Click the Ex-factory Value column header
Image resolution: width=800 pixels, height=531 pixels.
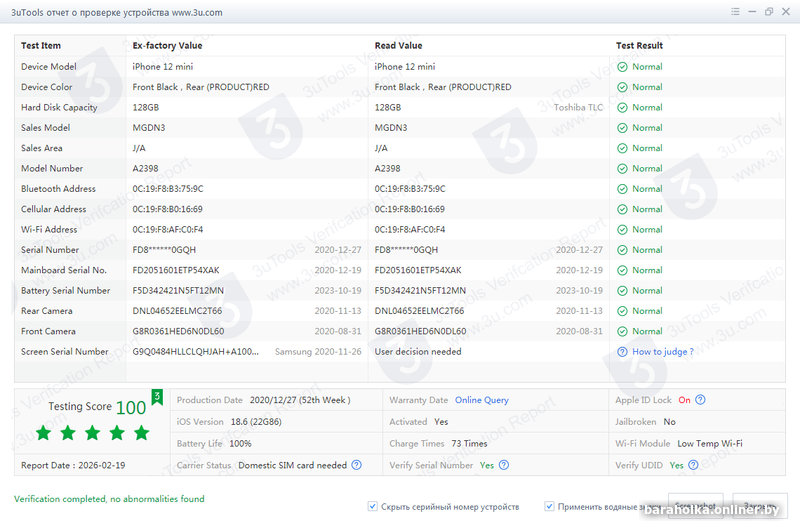(x=167, y=46)
